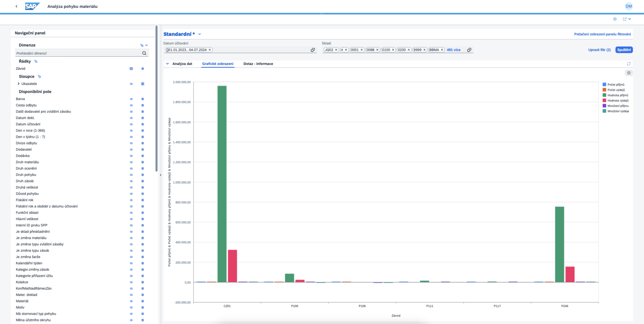Toggle row assignment for Materiál field
The height and width of the screenshot is (324, 644).
coord(131,301)
